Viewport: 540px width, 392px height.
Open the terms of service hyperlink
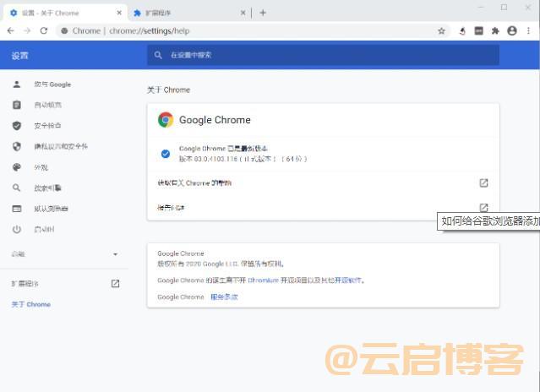point(224,297)
